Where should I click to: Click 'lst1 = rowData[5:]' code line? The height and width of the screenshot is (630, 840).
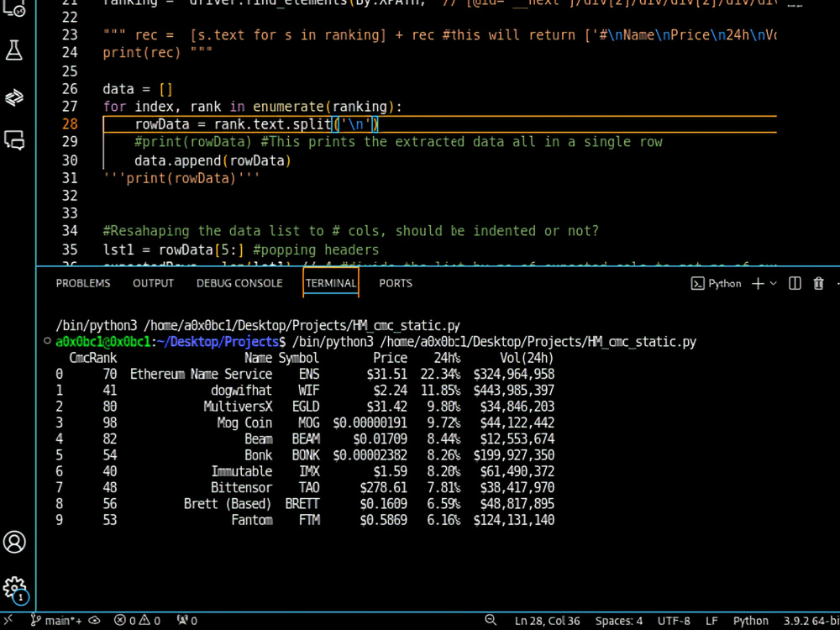[x=241, y=249]
